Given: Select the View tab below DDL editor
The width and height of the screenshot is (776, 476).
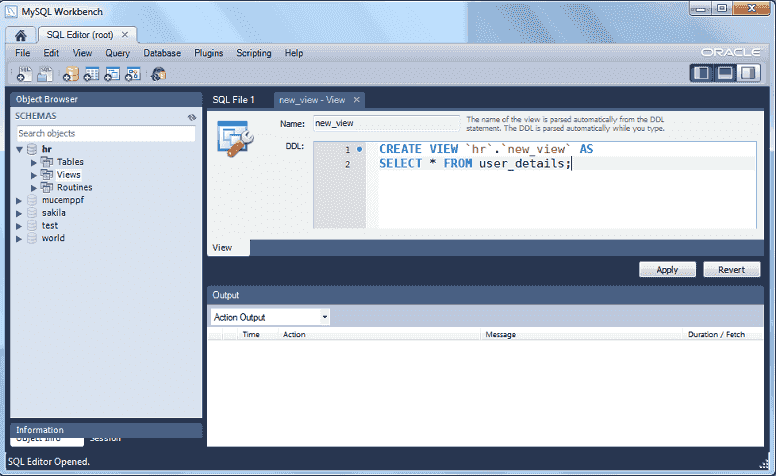Looking at the screenshot, I should [228, 247].
